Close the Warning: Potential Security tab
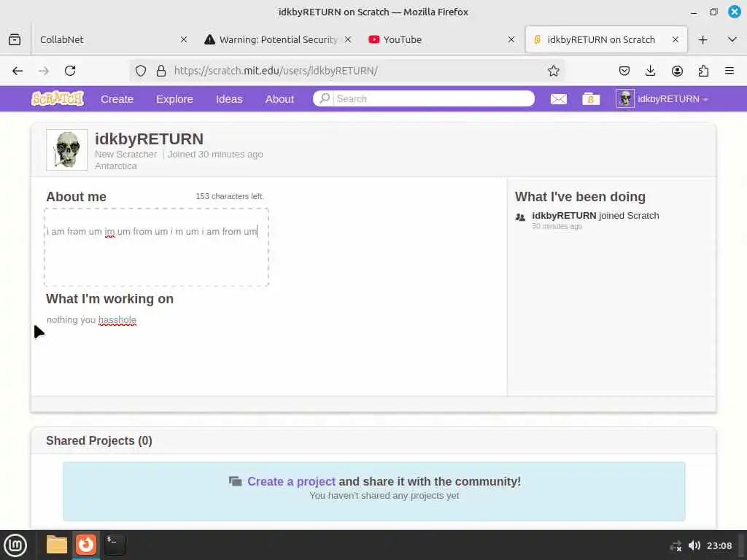This screenshot has height=560, width=747. [x=348, y=39]
